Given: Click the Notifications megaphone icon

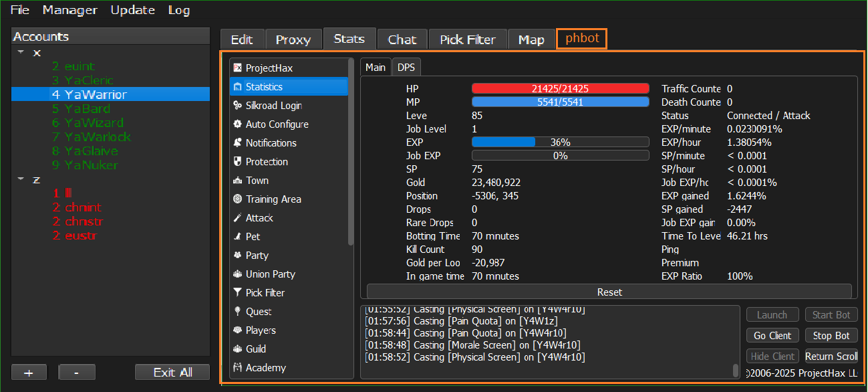Looking at the screenshot, I should 237,143.
